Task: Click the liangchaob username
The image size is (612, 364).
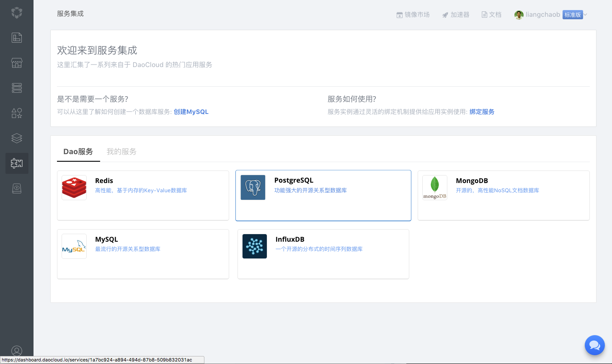Action: tap(543, 15)
